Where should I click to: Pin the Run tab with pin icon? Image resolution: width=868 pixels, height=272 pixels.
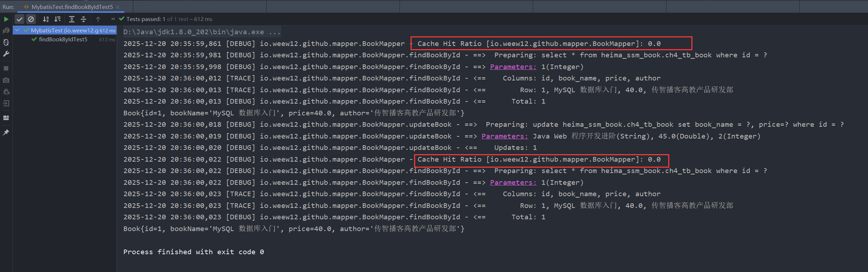(6, 132)
